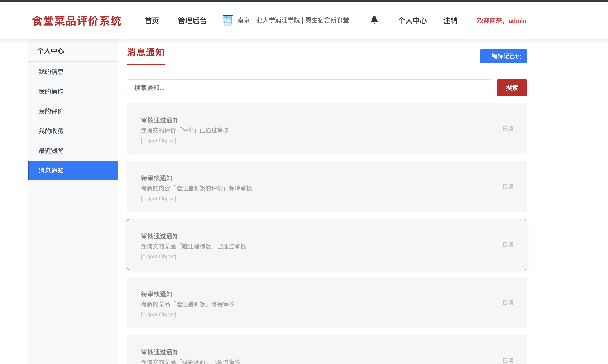Open 待审核通知 for 隆江猪脚饭的评价
The width and height of the screenshot is (608, 364).
point(327,186)
